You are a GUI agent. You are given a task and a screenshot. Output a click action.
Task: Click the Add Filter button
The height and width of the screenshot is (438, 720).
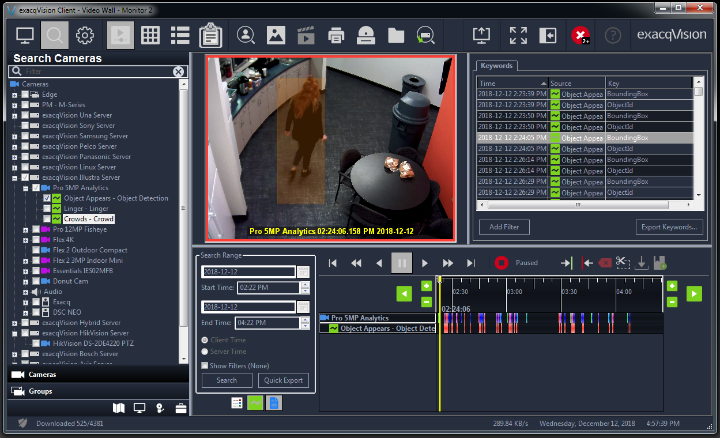pyautogui.click(x=504, y=227)
